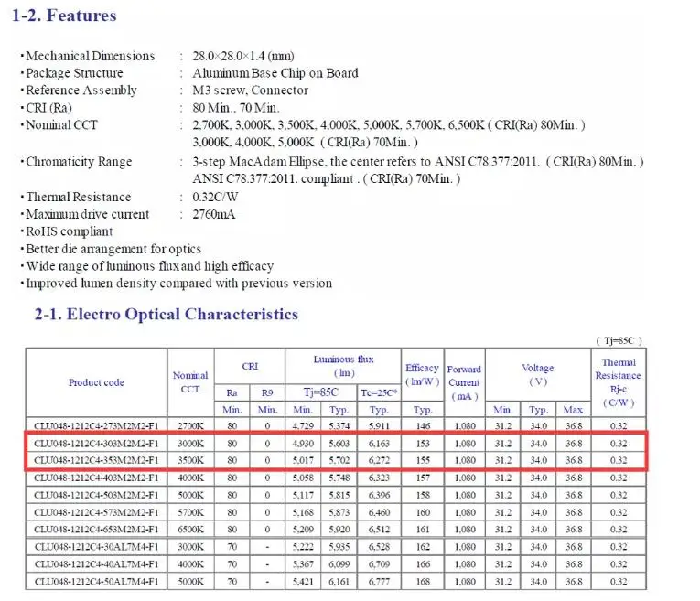This screenshot has width=700, height=601.
Task: Select the 'Max' voltage subheader
Action: click(573, 410)
